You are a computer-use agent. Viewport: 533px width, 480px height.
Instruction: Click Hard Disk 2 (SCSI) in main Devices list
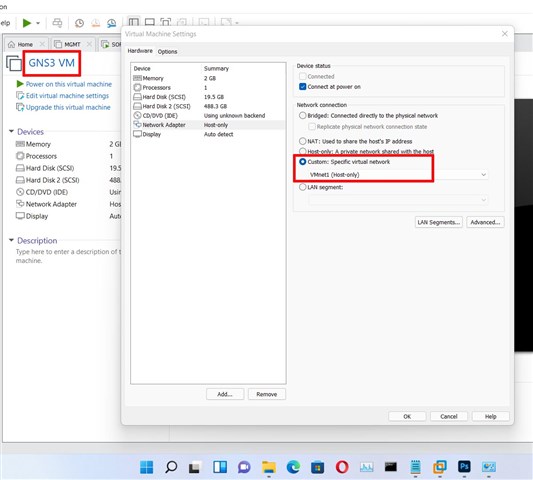[52, 180]
